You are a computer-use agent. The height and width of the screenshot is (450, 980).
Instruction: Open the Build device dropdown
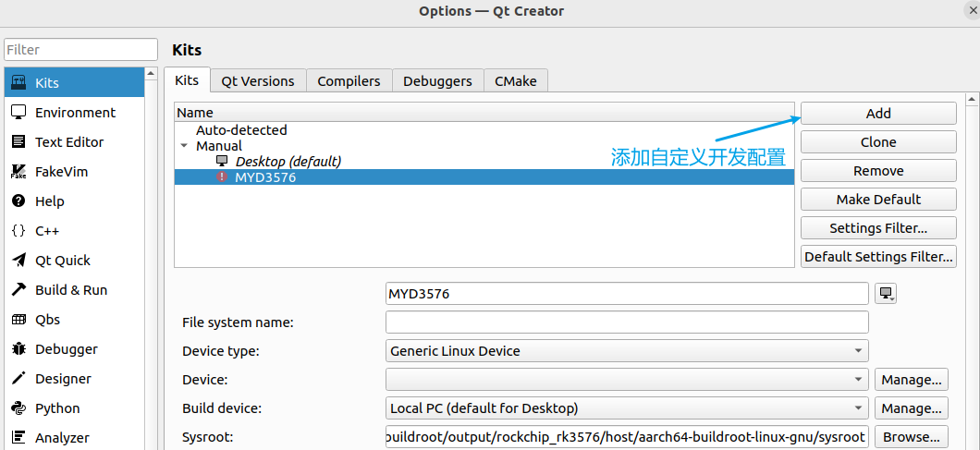point(627,408)
